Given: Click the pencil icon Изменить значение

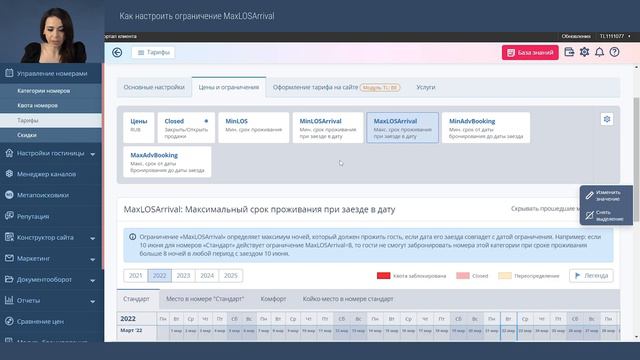Looking at the screenshot, I should (x=589, y=196).
